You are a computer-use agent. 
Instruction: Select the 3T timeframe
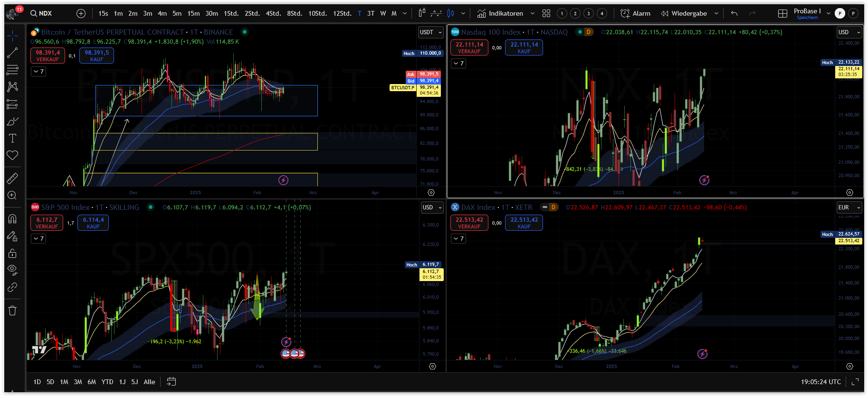tap(371, 13)
